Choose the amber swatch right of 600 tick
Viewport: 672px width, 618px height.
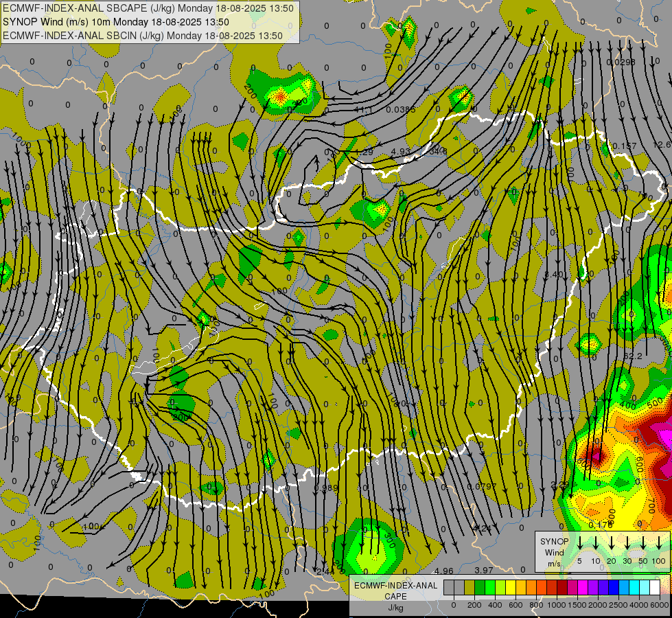point(521,587)
